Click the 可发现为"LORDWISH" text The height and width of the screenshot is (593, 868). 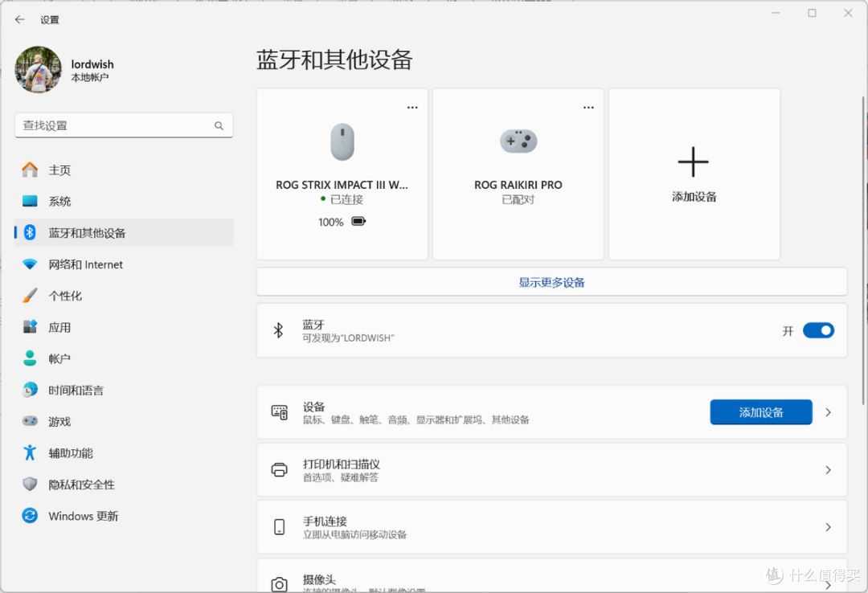pos(348,337)
